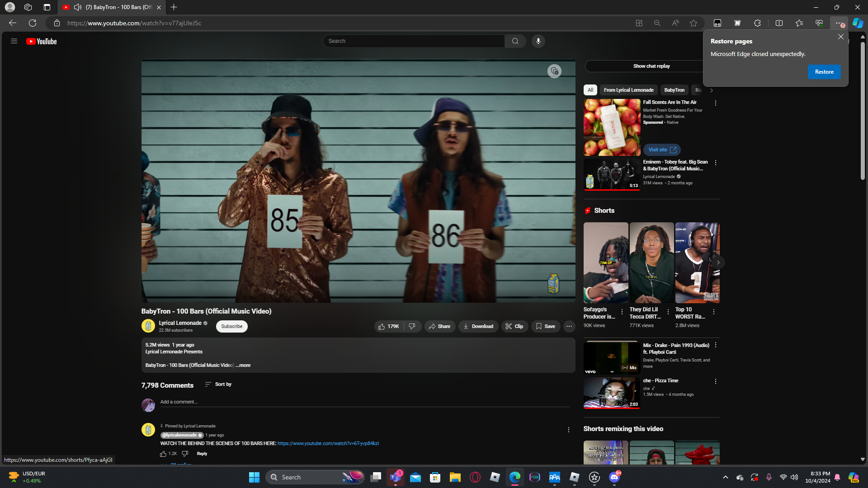Open Microsoft Store from taskbar
Screen dimensions: 868x488
pyautogui.click(x=435, y=477)
